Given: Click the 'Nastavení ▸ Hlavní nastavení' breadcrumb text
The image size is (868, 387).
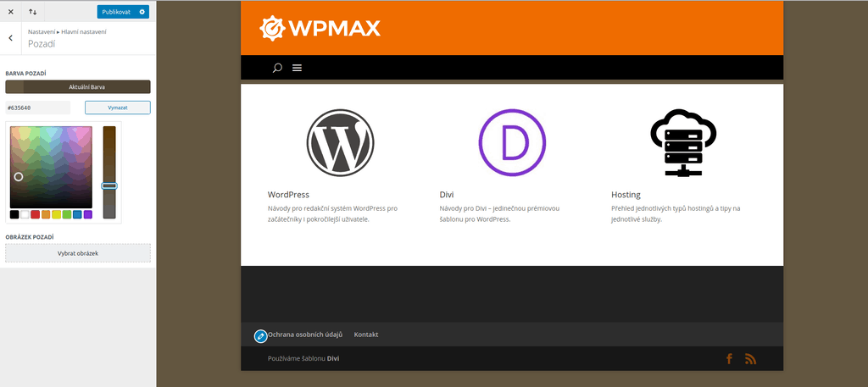Looking at the screenshot, I should 68,31.
